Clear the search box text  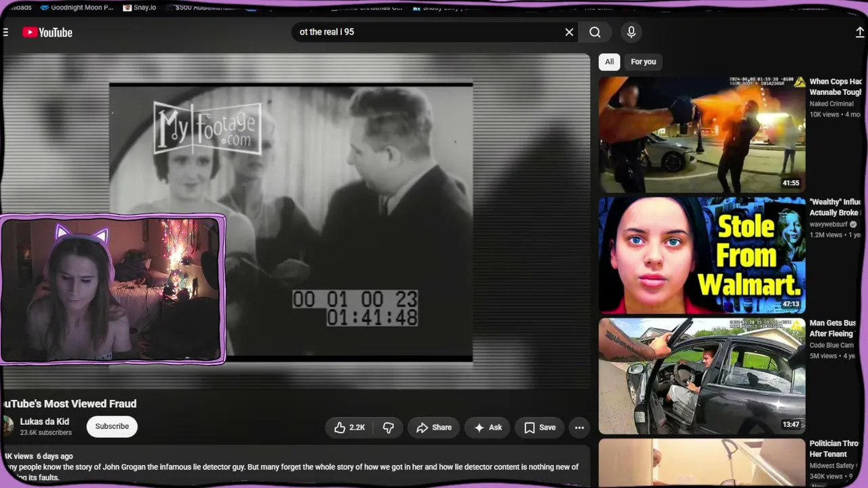pyautogui.click(x=569, y=32)
